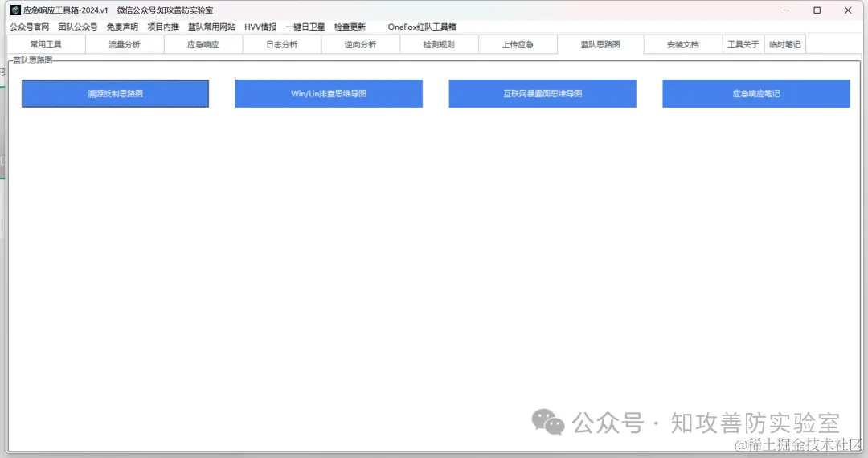The image size is (868, 458).
Task: Switch to the 常用工具 tab
Action: [46, 44]
